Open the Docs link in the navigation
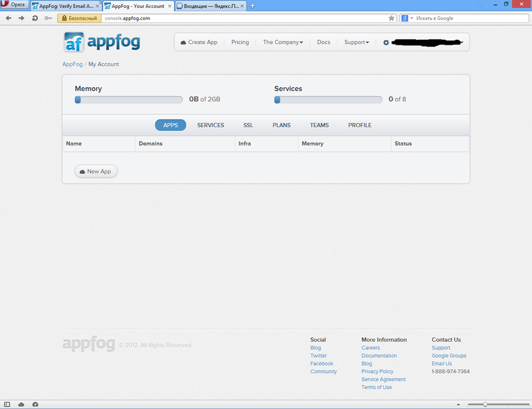532x409 pixels. coord(323,42)
